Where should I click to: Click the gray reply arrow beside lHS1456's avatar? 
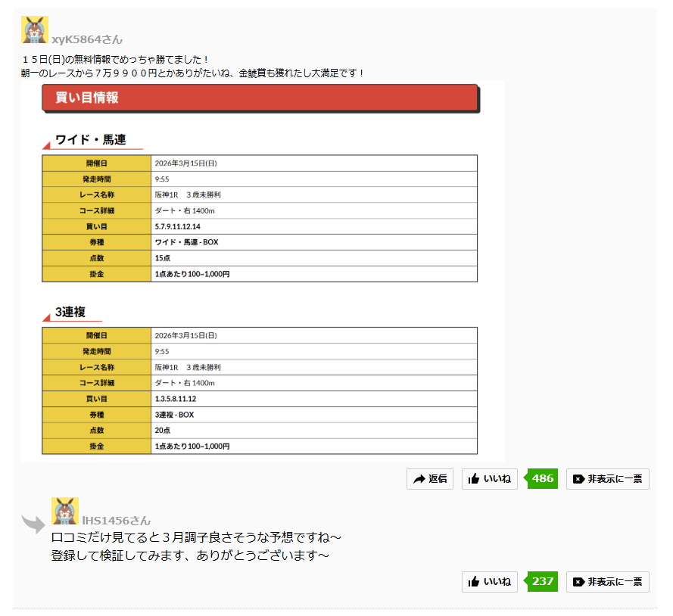(33, 524)
